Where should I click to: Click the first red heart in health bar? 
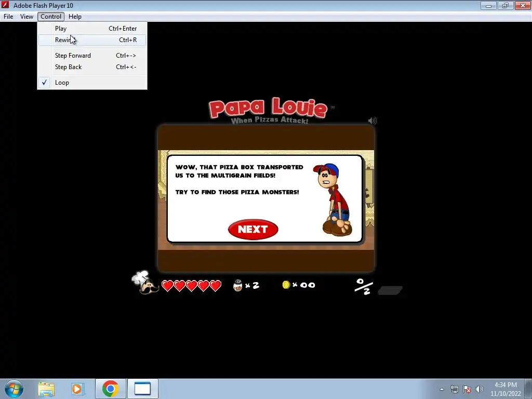click(x=167, y=286)
